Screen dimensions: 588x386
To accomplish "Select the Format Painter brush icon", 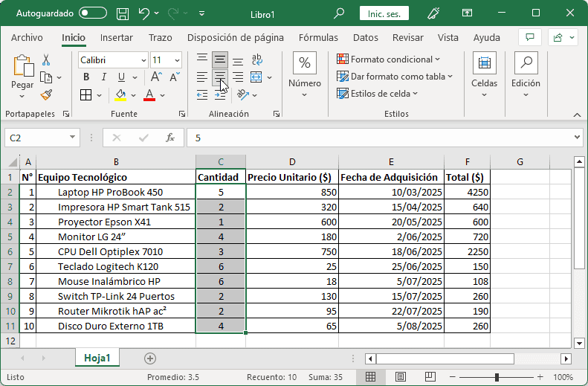I will coord(46,94).
